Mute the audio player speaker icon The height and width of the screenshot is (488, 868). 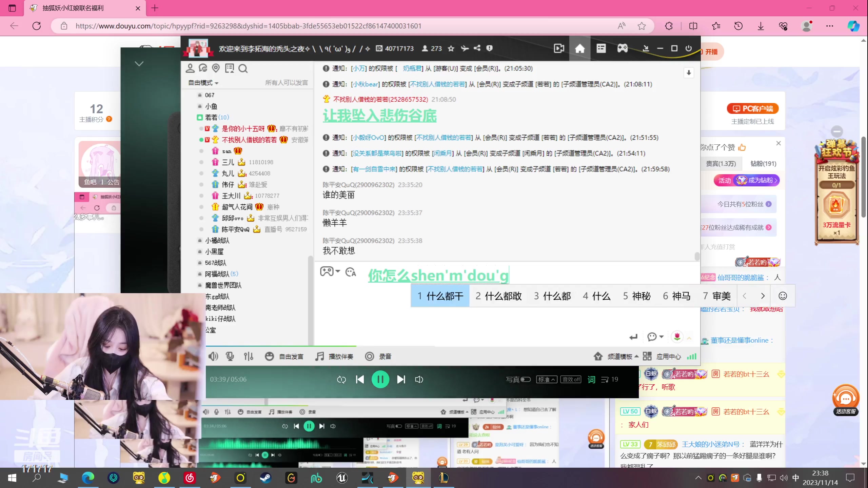(x=419, y=380)
